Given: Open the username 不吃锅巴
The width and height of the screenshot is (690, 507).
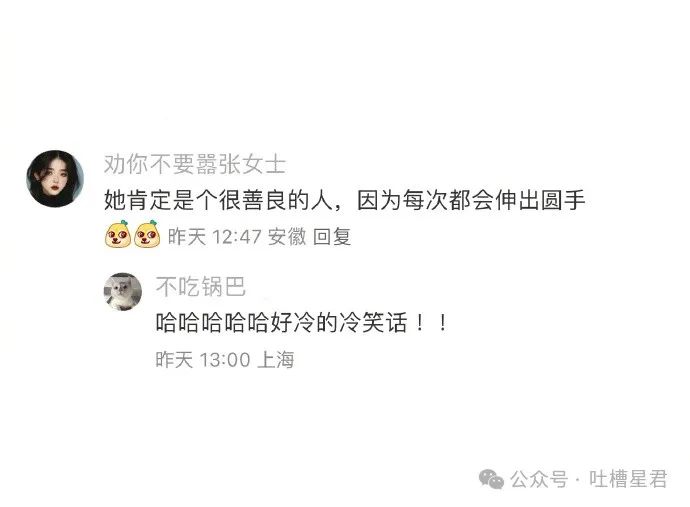Looking at the screenshot, I should pos(201,287).
